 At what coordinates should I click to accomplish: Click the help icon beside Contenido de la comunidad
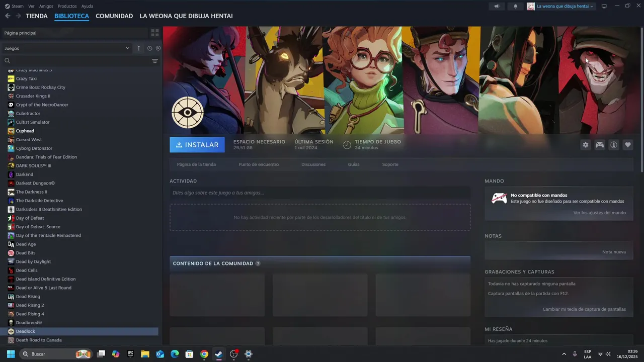point(258,263)
